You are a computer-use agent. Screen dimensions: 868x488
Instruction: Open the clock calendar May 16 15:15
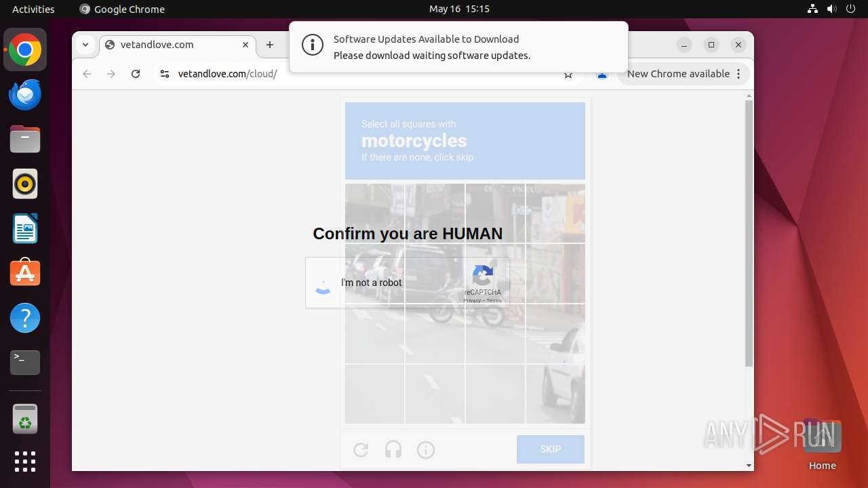click(x=459, y=9)
